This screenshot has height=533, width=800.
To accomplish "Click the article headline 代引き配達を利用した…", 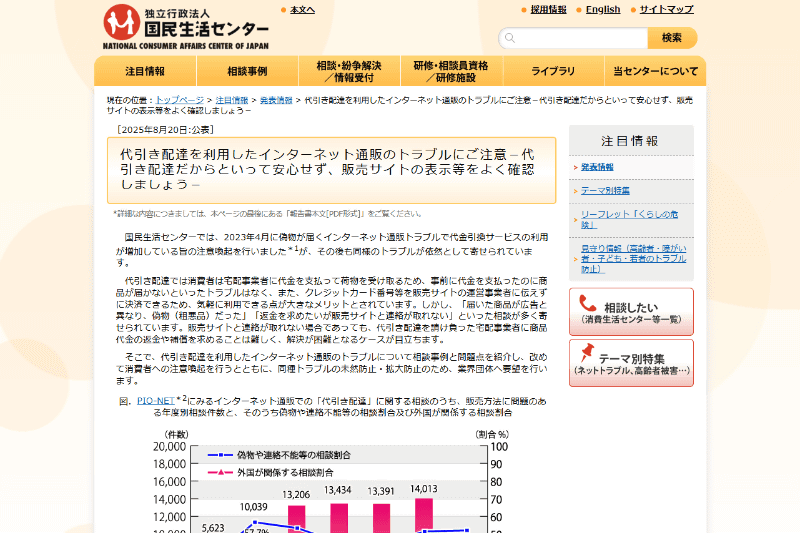I will [x=328, y=169].
